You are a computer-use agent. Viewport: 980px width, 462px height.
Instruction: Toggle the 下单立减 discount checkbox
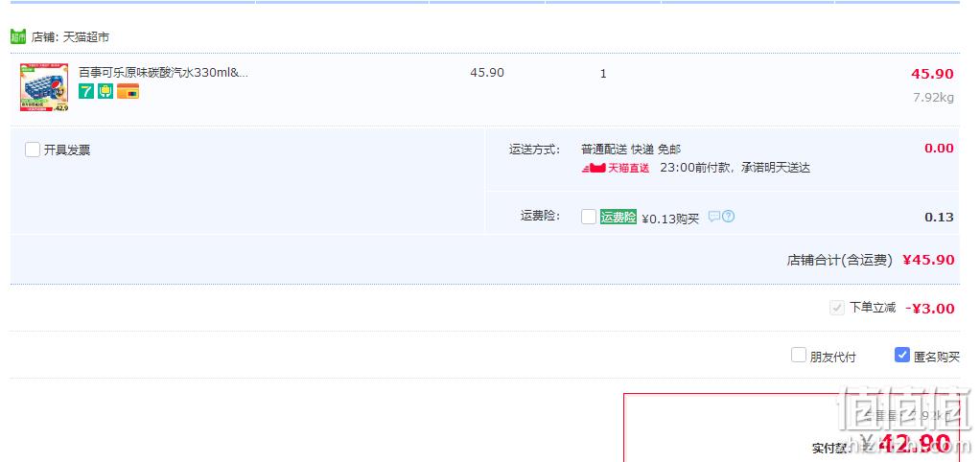click(x=837, y=308)
